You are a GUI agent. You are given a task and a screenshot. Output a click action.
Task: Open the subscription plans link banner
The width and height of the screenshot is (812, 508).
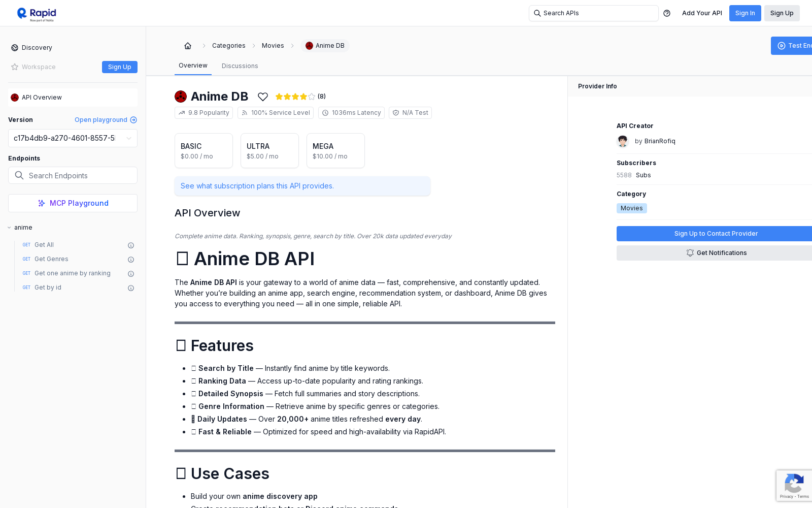(302, 186)
